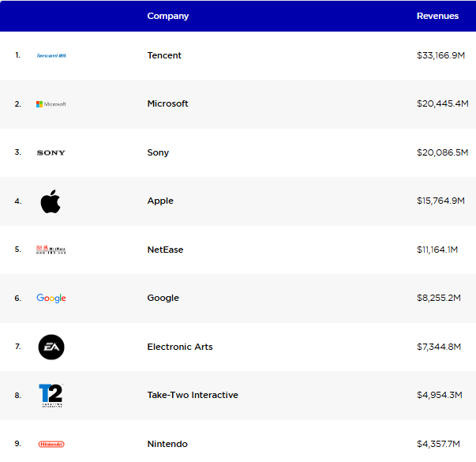Select the Take-Two Interactive company name
Screen dimensions: 476x462
(193, 395)
